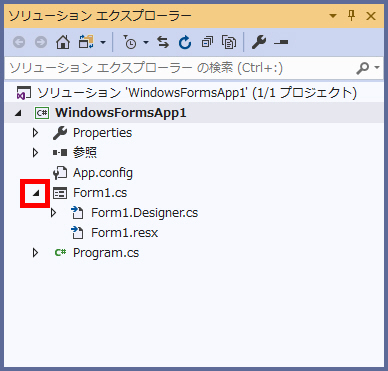Click the references icon beside 参照
The image size is (388, 371).
point(60,153)
